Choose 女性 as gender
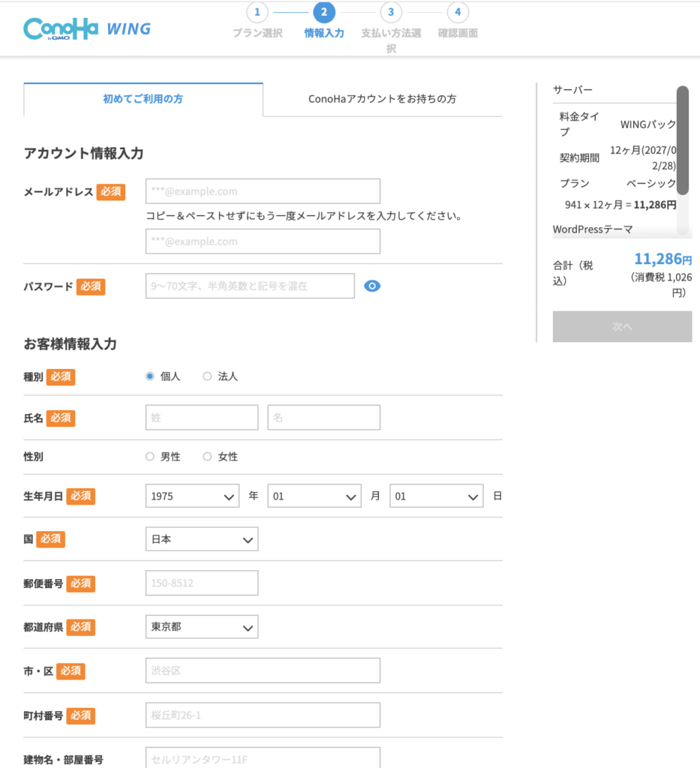 pyautogui.click(x=208, y=457)
